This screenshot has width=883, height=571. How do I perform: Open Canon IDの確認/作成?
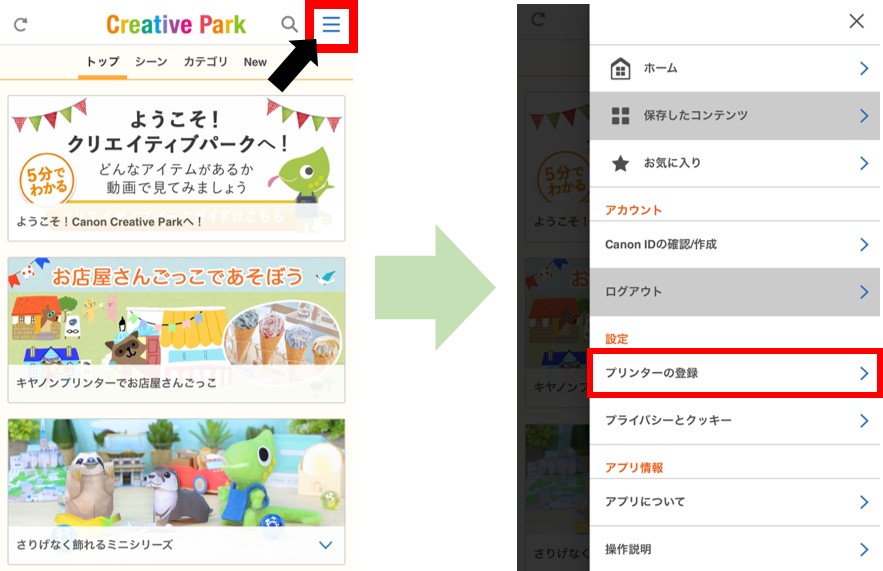coord(734,244)
